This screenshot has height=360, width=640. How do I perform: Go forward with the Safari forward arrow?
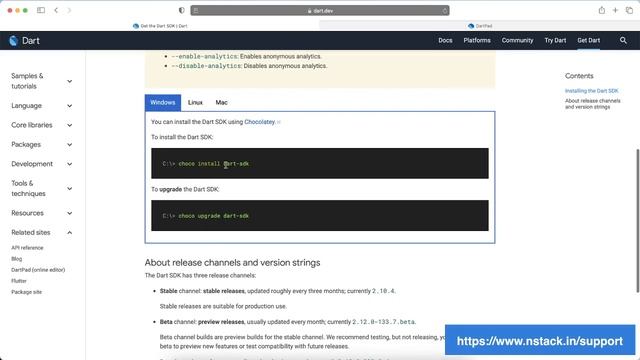69,10
